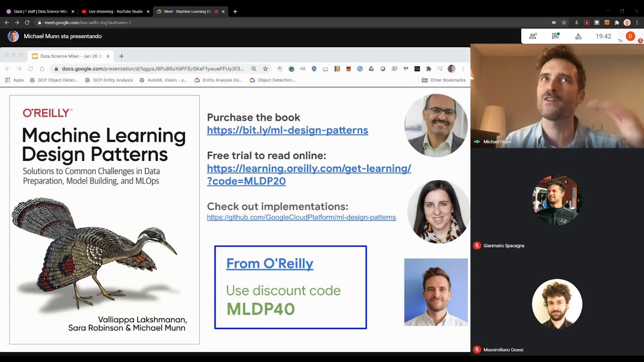Click the media control icon in presented browser

pyautogui.click(x=440, y=69)
